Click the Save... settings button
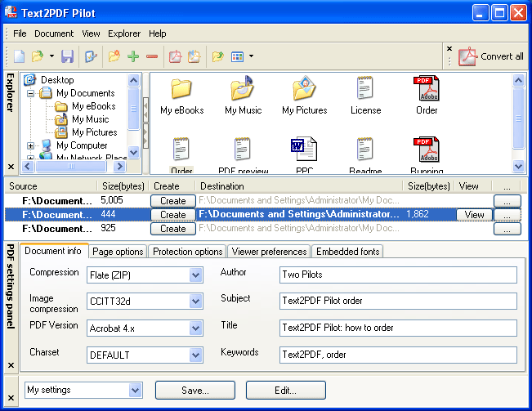Viewport: 532px width, 411px height. click(x=195, y=391)
